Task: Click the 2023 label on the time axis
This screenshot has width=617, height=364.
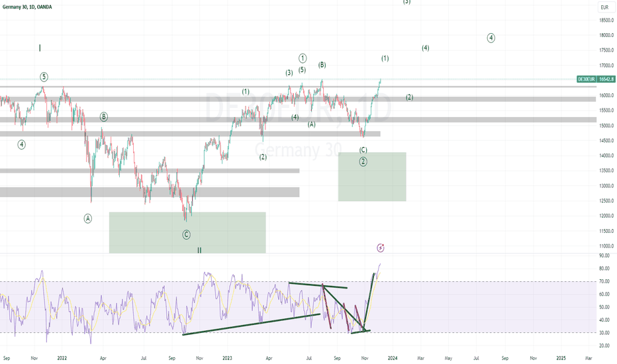Action: coord(227,358)
